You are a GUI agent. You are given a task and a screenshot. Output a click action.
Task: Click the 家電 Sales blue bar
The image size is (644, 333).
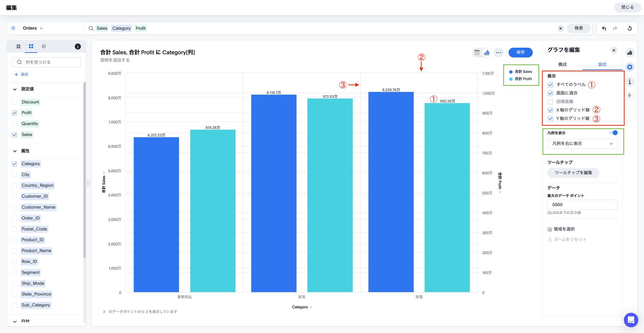(x=391, y=192)
